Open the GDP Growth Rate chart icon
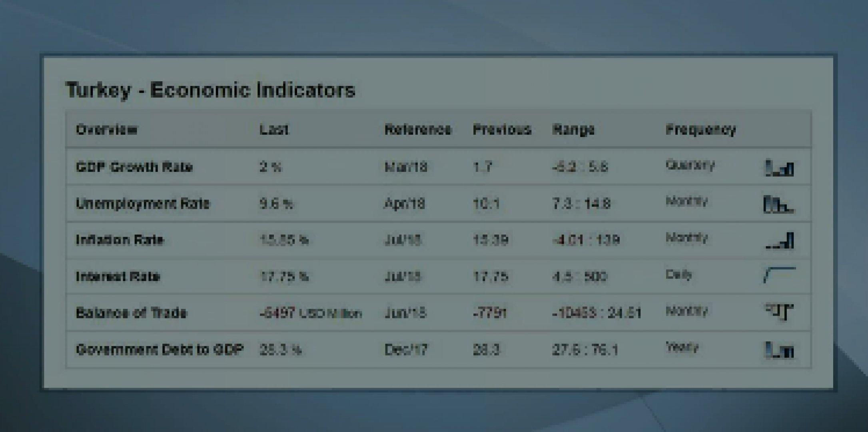The width and height of the screenshot is (868, 432). [779, 168]
